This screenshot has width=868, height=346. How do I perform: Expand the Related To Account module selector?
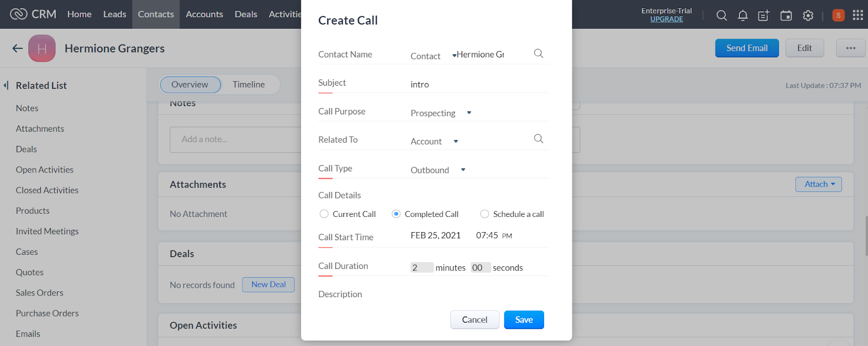[x=456, y=141]
